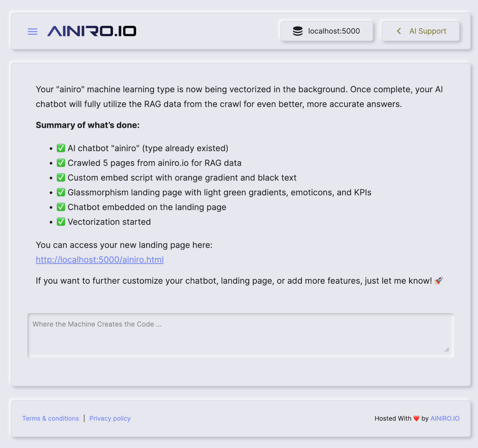Click the checkmark next to Chatbot embedded
478x448 pixels.
pos(61,207)
